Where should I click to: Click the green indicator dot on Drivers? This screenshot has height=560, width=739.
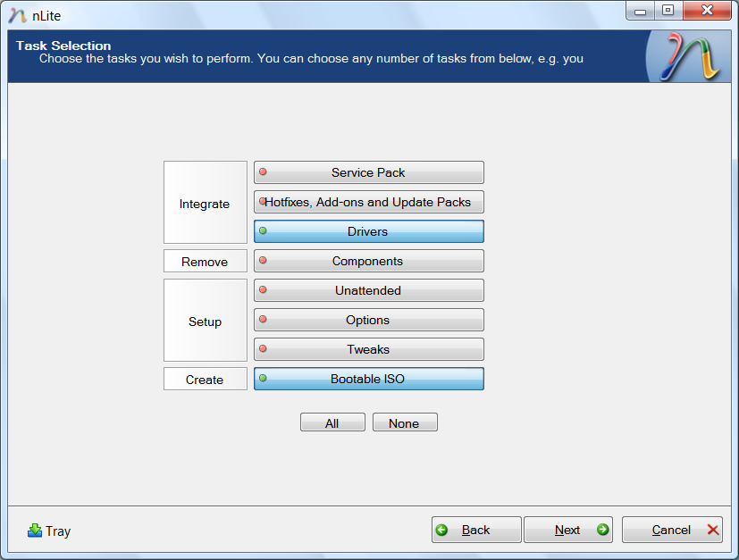[263, 231]
